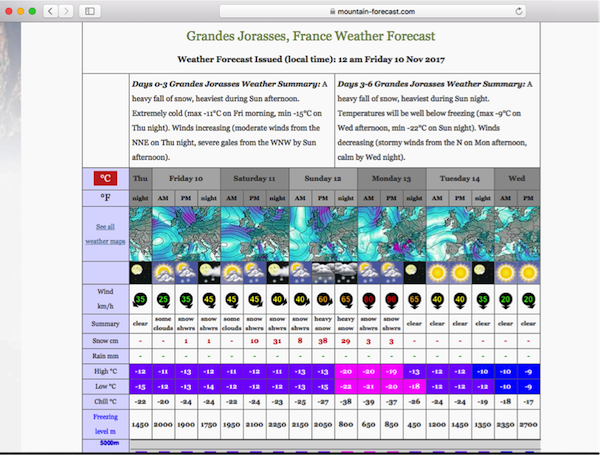The height and width of the screenshot is (455, 600).
Task: Click Friday AM some clouds sun icon
Action: [x=163, y=273]
